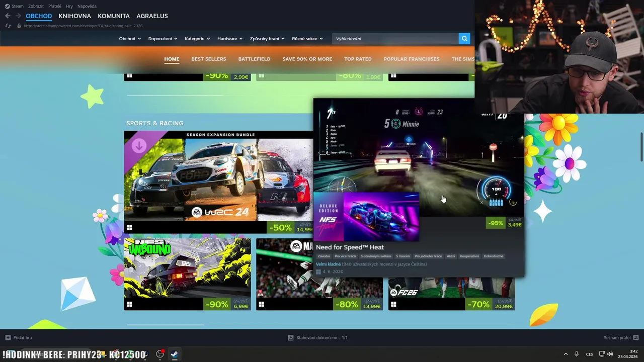
Task: Open the friends list icon at bottom right
Action: click(636, 338)
